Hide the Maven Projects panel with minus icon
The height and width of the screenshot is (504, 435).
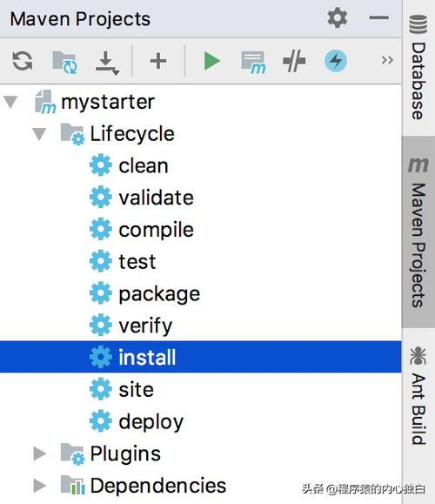[x=378, y=17]
